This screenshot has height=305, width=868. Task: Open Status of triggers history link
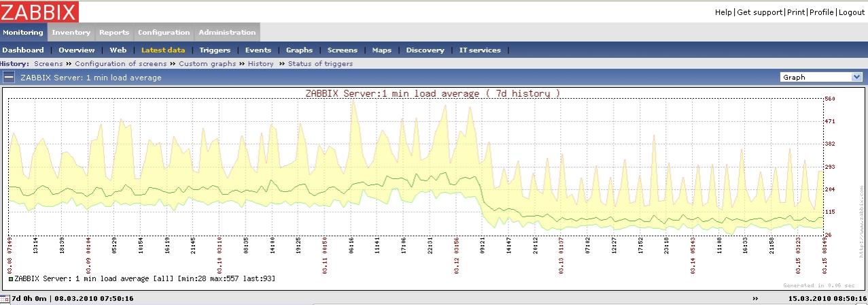click(x=320, y=63)
